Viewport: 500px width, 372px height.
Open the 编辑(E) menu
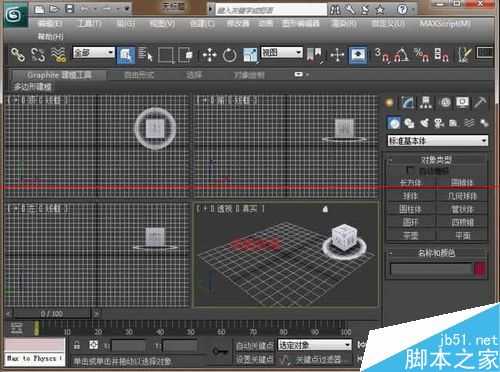[x=50, y=24]
